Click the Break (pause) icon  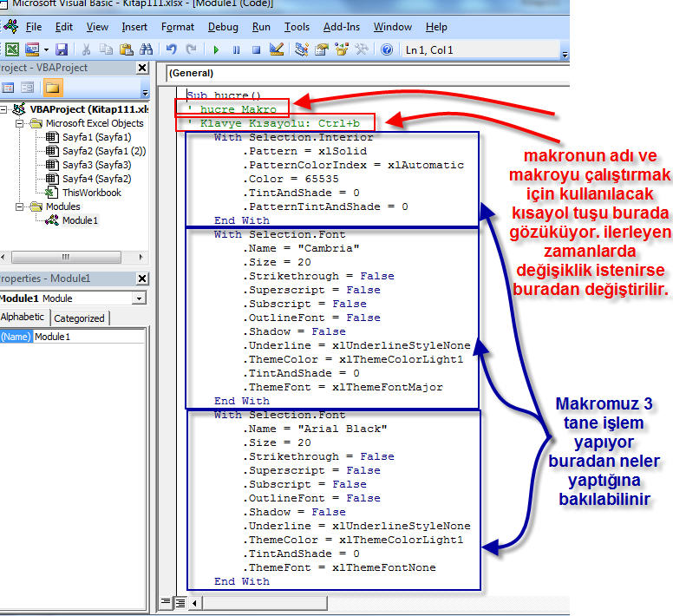[x=236, y=50]
